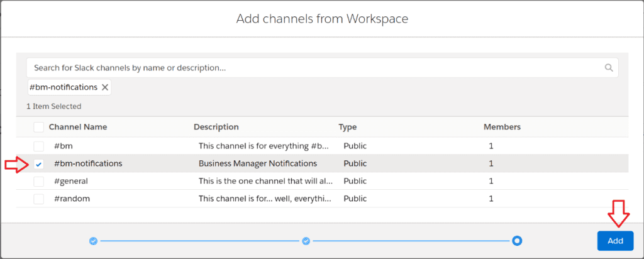Click the Description column header
The image size is (644, 259).
216,127
